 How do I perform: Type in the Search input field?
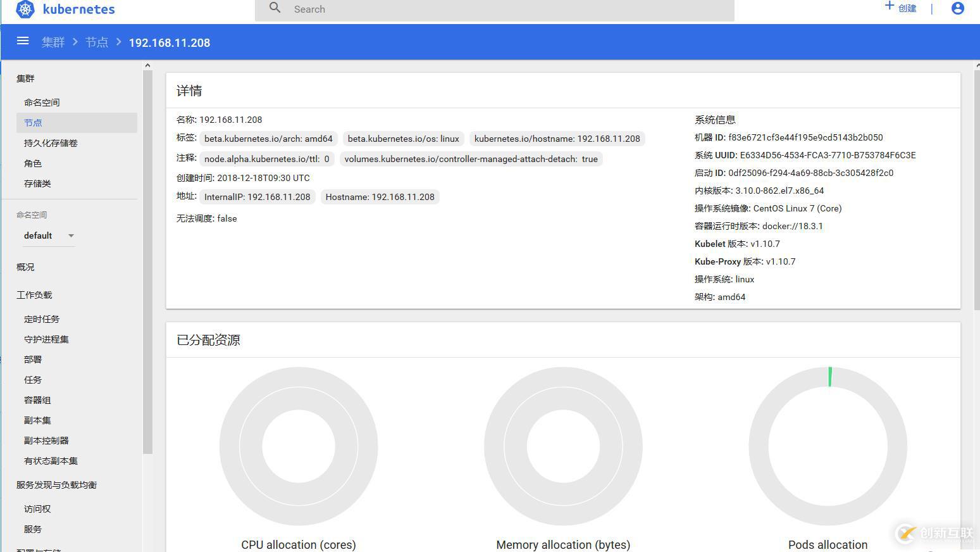pos(443,8)
